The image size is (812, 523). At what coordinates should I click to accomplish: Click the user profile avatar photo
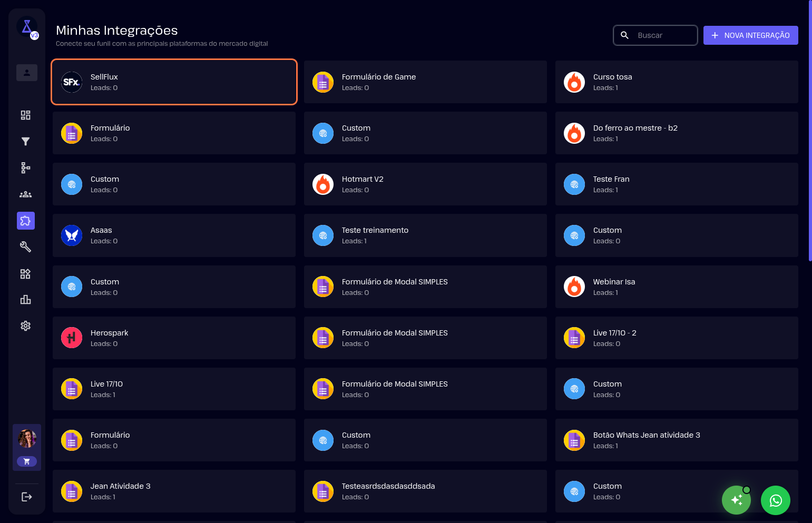coord(27,438)
